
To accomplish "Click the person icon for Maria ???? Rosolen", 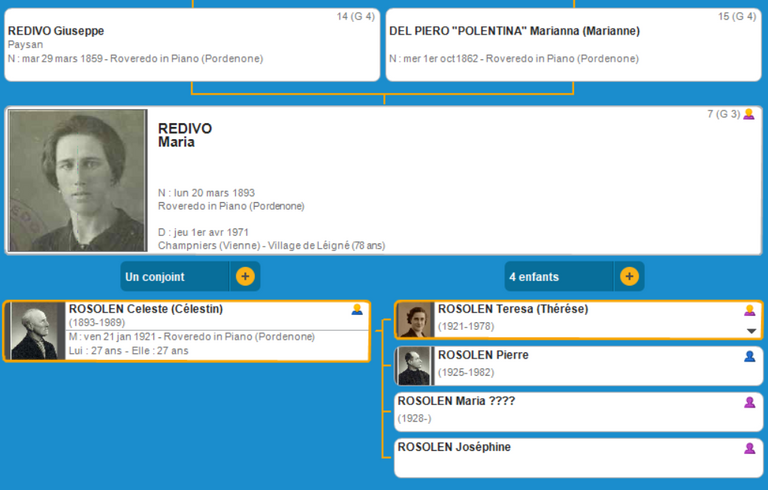I will [750, 402].
